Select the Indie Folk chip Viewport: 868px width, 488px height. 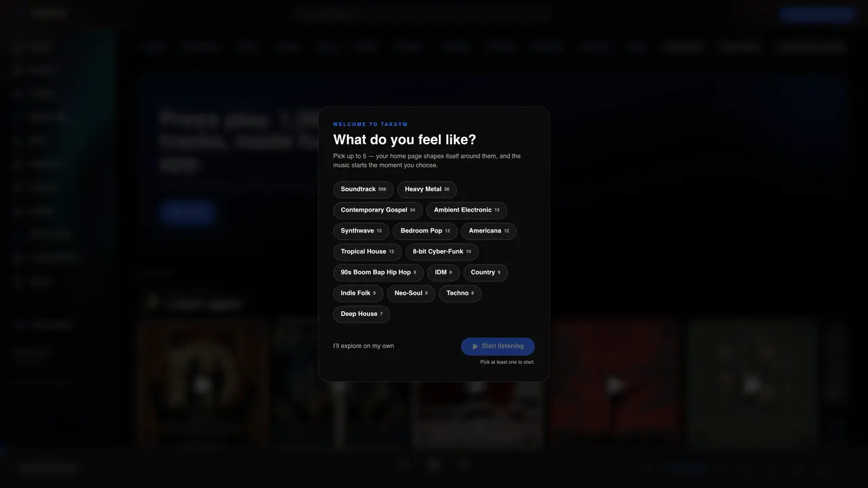tap(358, 293)
